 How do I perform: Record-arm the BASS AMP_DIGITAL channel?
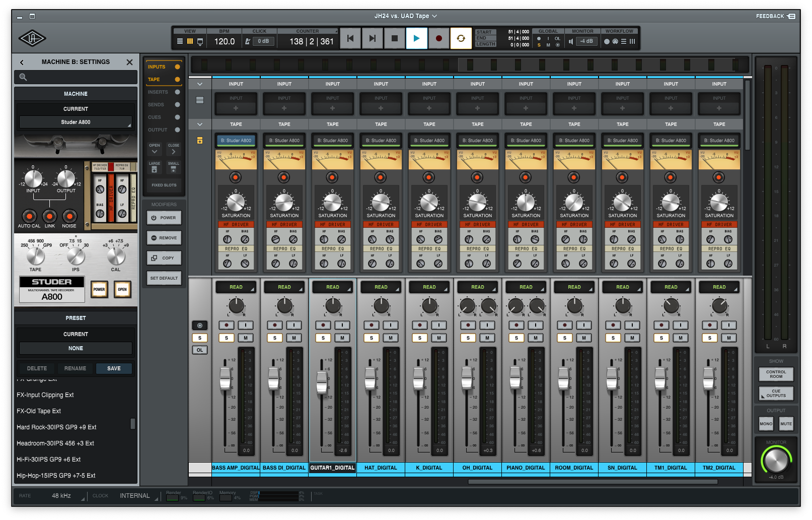point(227,326)
